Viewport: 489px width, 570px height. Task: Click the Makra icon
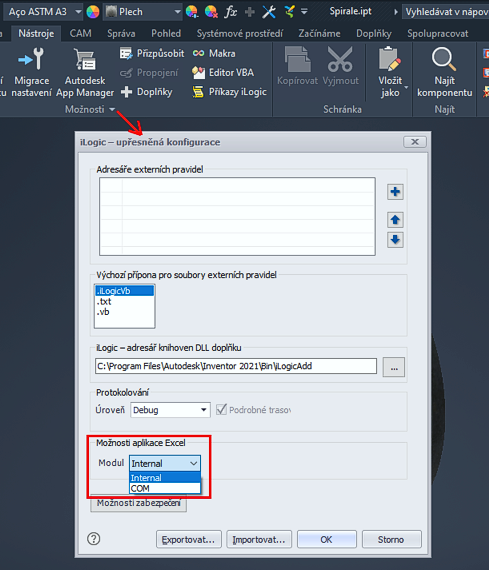(x=198, y=53)
